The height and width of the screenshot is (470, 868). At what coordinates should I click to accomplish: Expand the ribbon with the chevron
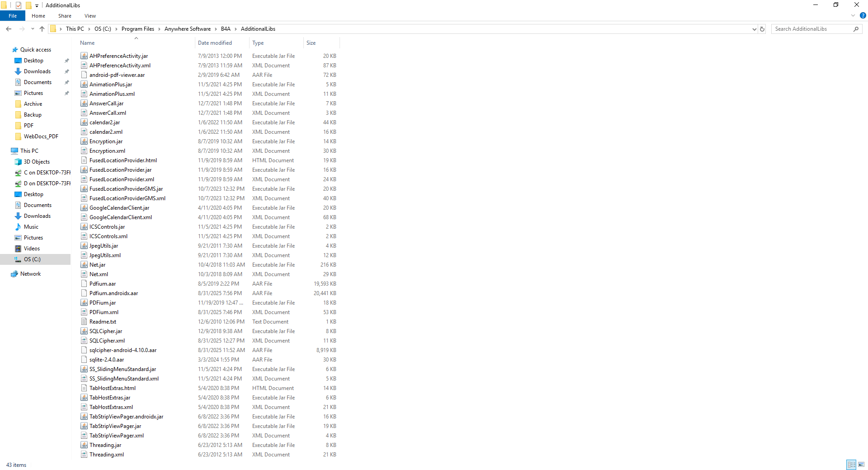point(853,15)
